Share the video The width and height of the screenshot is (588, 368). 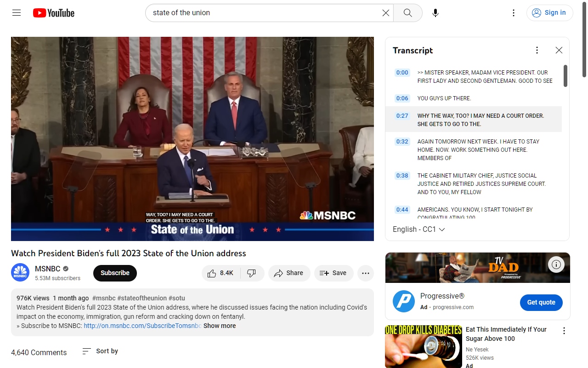pyautogui.click(x=289, y=273)
